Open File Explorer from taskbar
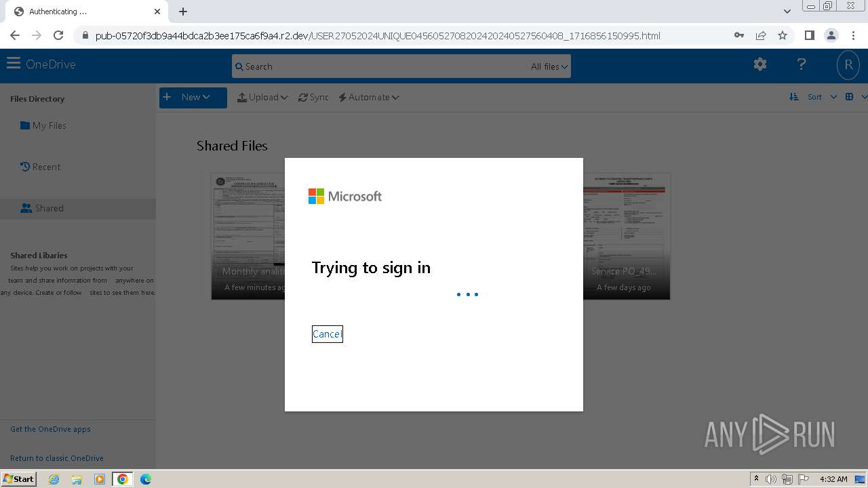 tap(77, 479)
